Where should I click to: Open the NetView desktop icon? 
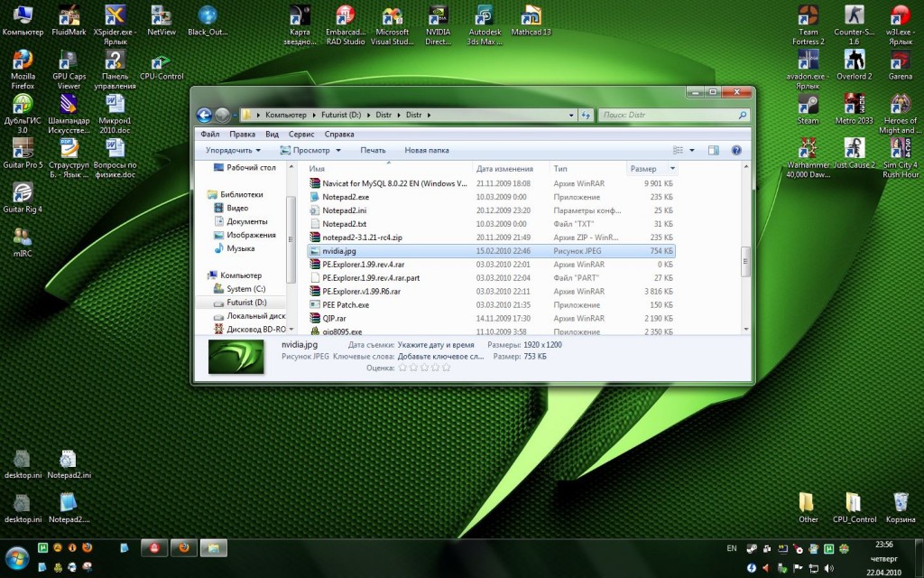pyautogui.click(x=162, y=21)
